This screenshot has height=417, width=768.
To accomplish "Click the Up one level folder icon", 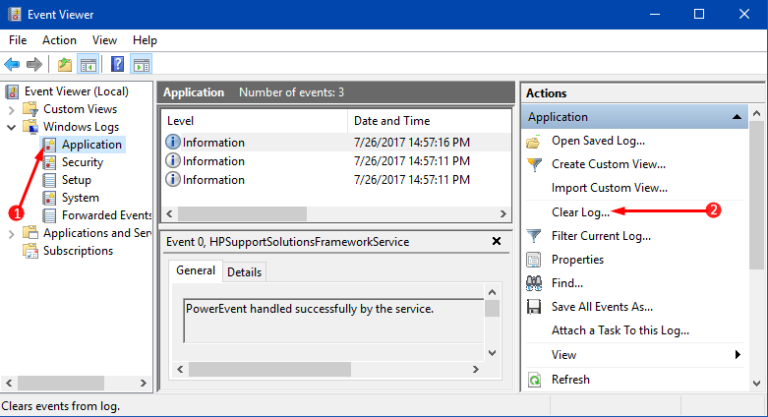I will pos(65,64).
